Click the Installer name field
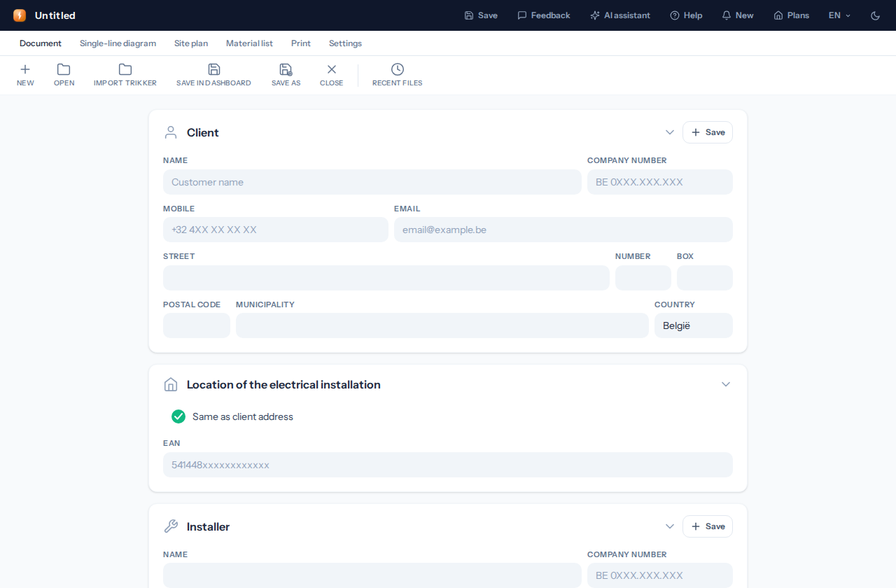The image size is (896, 588). point(372,575)
